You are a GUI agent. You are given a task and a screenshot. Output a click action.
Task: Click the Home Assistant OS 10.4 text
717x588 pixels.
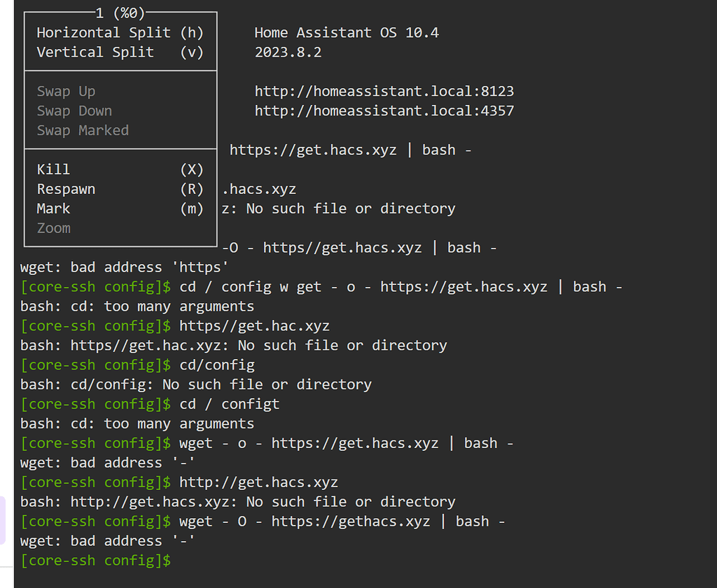point(347,33)
